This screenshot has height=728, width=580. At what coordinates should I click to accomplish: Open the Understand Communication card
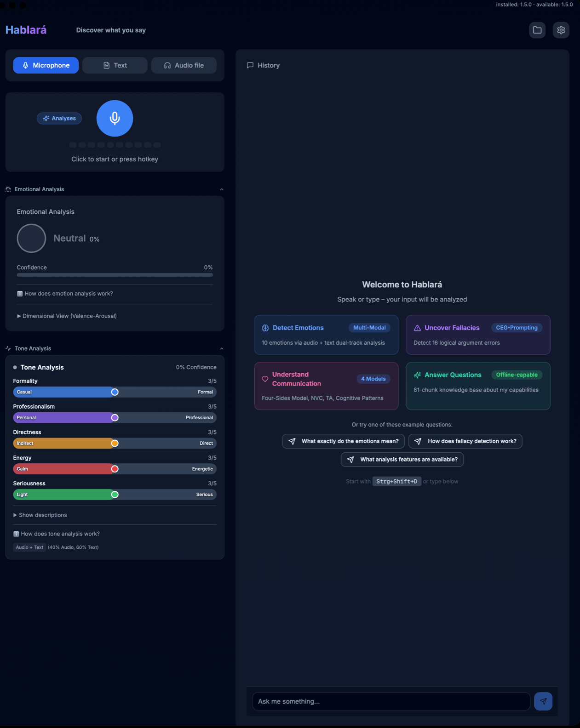point(326,386)
